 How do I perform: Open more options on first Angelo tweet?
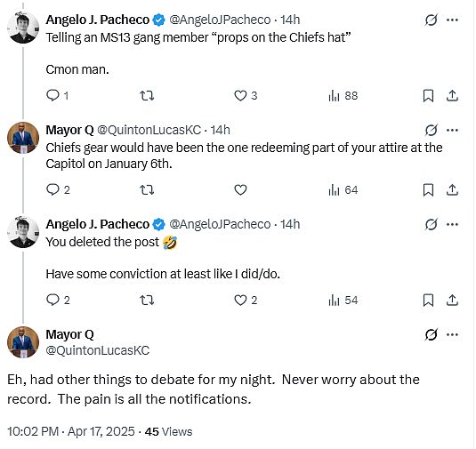click(452, 20)
